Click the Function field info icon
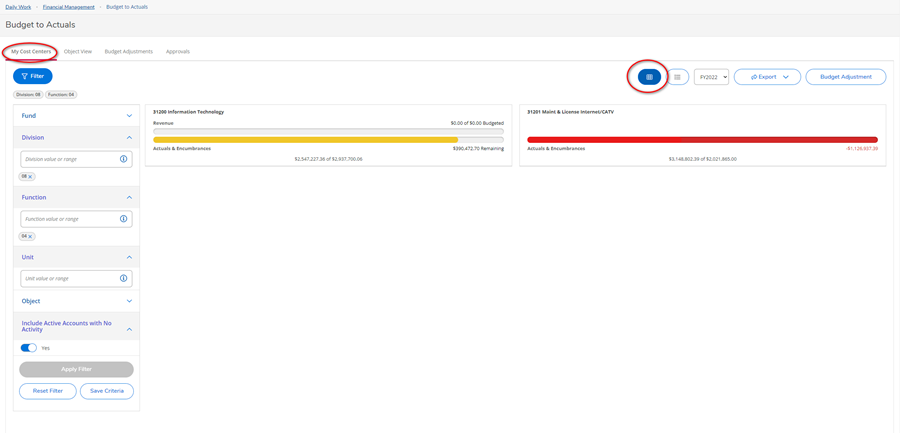 [124, 219]
